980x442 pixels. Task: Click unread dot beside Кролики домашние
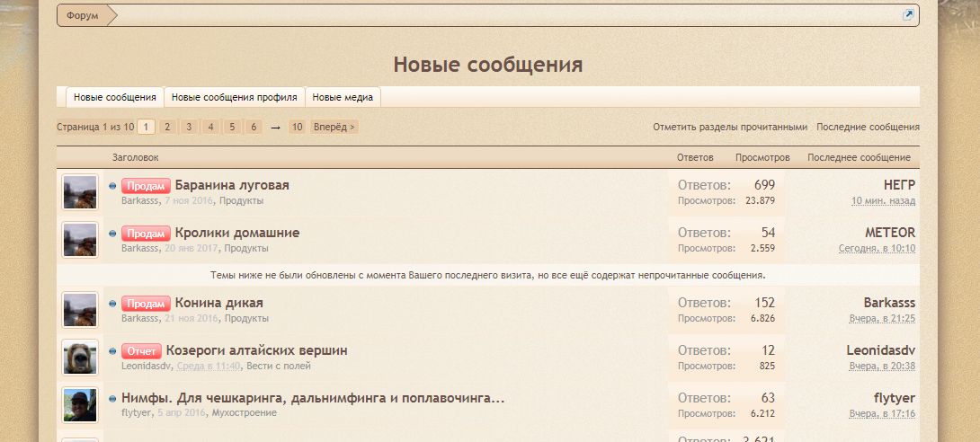point(112,234)
